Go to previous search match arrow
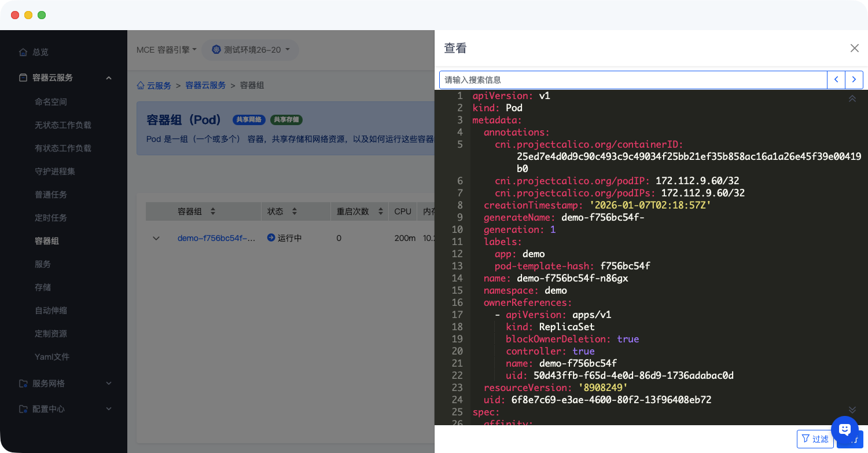The width and height of the screenshot is (868, 453). pos(836,80)
